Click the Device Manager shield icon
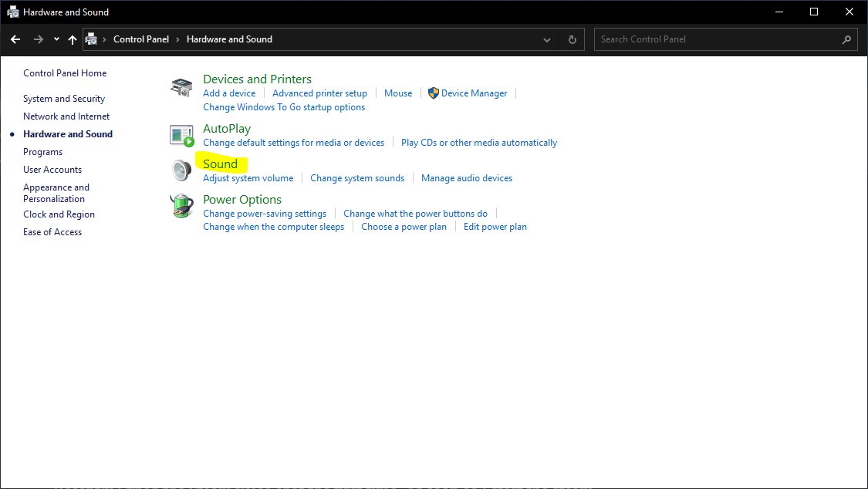Viewport: 868px width, 489px height. coord(434,93)
